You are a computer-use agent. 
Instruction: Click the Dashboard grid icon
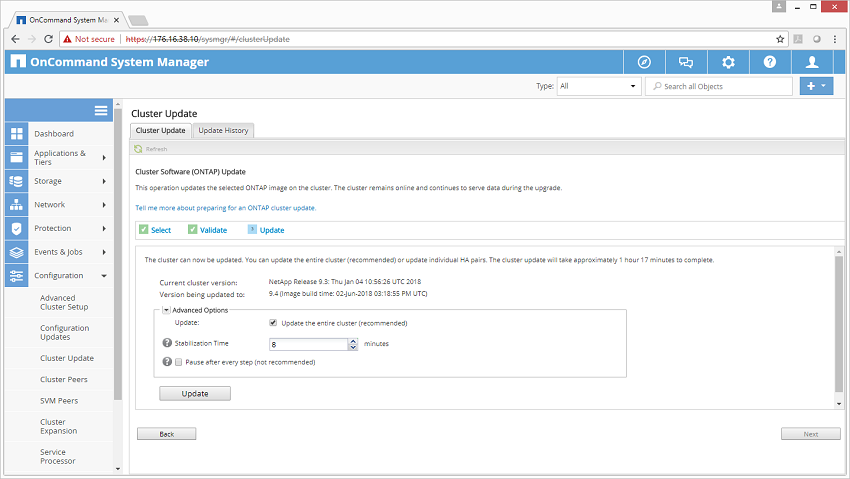tap(16, 134)
